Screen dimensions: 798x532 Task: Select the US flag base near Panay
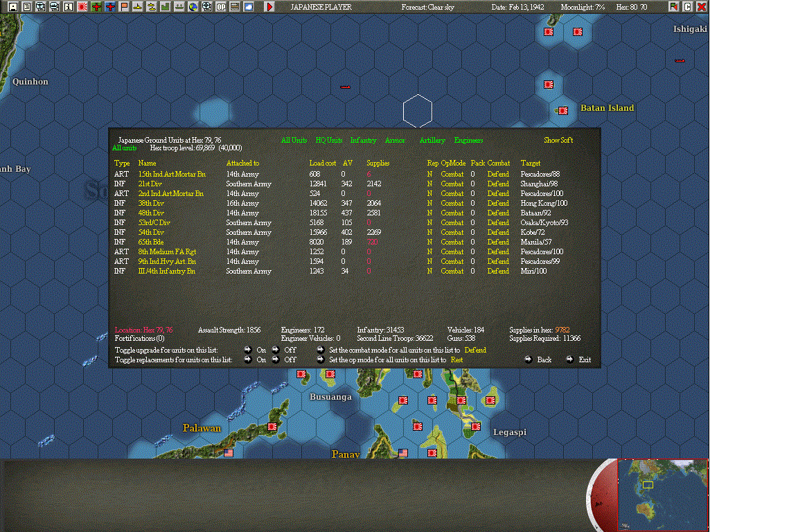pyautogui.click(x=403, y=452)
